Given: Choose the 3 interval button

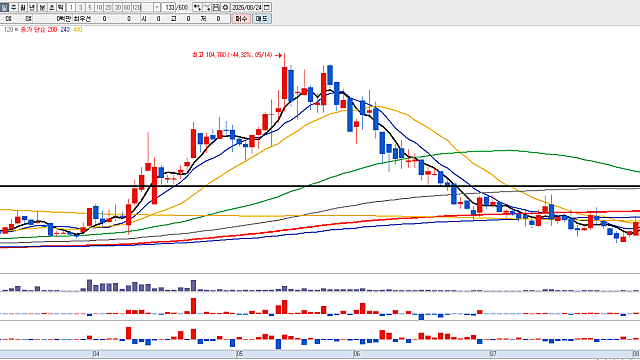Looking at the screenshot, I should [80, 7].
